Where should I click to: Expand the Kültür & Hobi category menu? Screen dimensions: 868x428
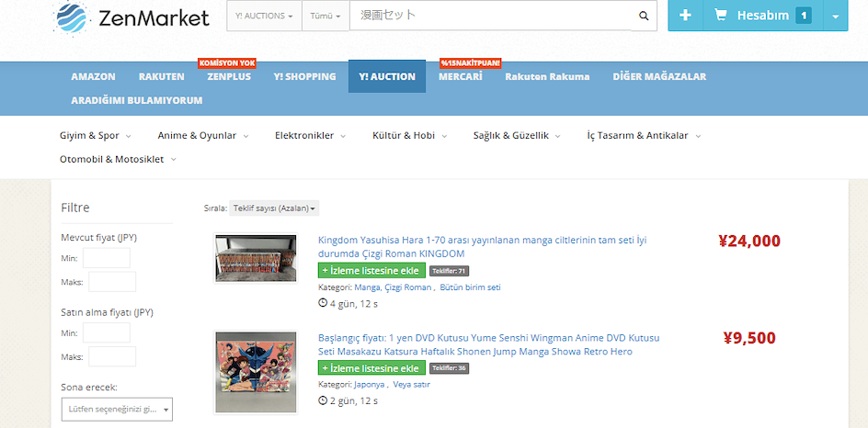point(410,136)
